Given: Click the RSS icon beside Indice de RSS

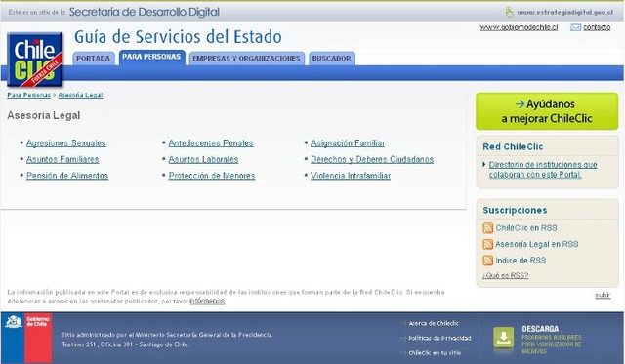Looking at the screenshot, I should 487,261.
